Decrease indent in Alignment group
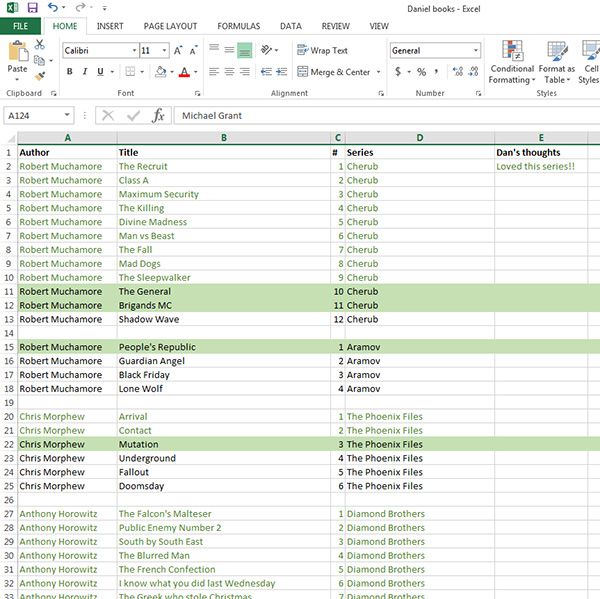Image resolution: width=600 pixels, height=599 pixels. 266,72
